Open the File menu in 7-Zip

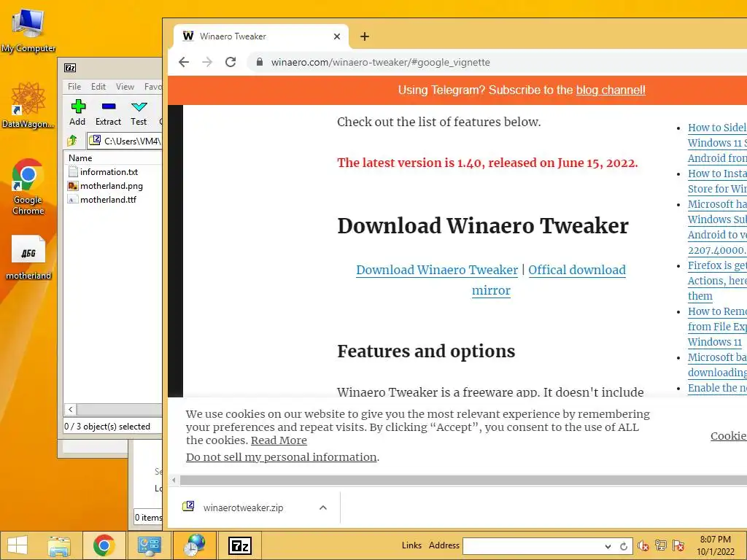coord(74,87)
